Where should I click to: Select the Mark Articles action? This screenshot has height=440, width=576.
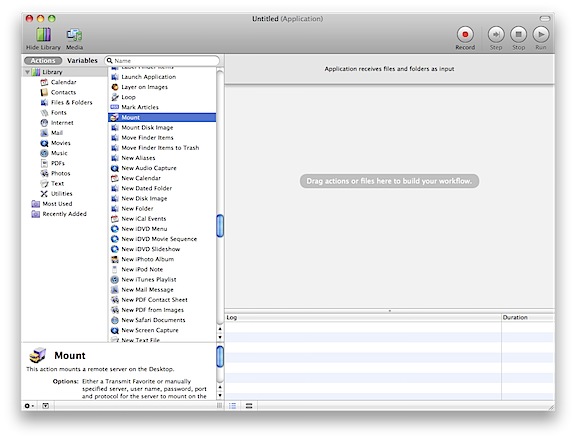(x=162, y=107)
